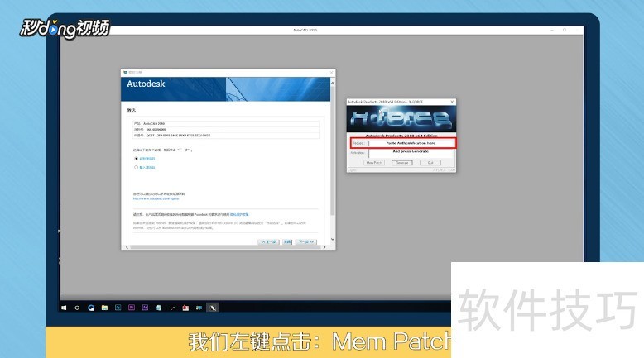Click the Autodesk activation dialog title icon
Screen dimensions: 644x358
click(x=125, y=73)
